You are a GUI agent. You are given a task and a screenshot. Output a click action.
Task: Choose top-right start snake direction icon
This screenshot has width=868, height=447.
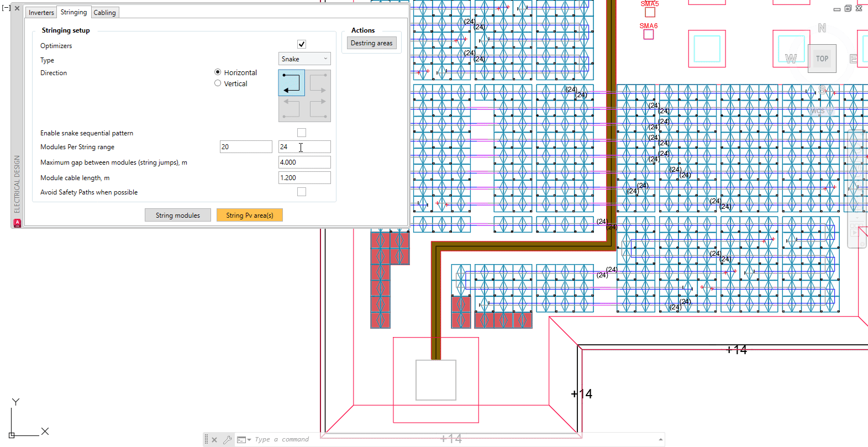tap(318, 83)
